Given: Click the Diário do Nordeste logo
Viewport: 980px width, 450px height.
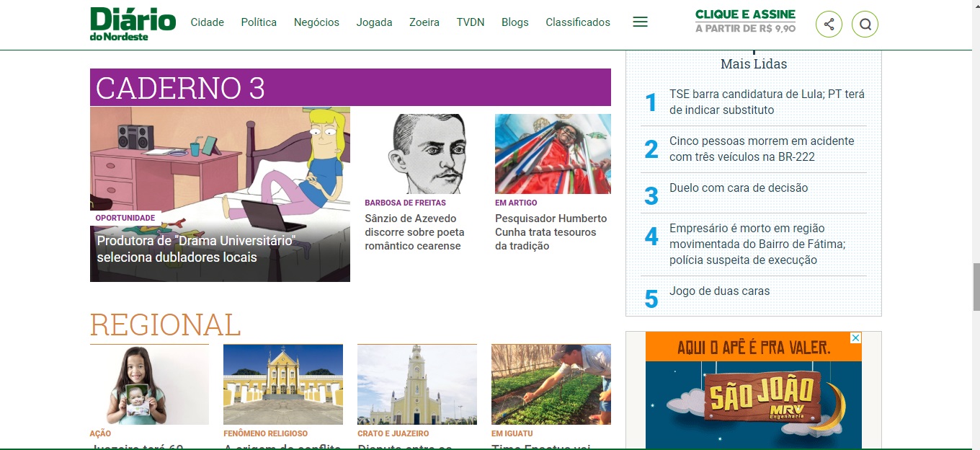Looking at the screenshot, I should point(133,24).
